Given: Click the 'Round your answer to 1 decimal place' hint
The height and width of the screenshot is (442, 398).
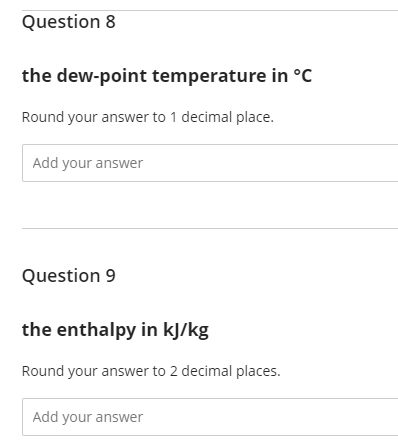Looking at the screenshot, I should click(148, 117).
